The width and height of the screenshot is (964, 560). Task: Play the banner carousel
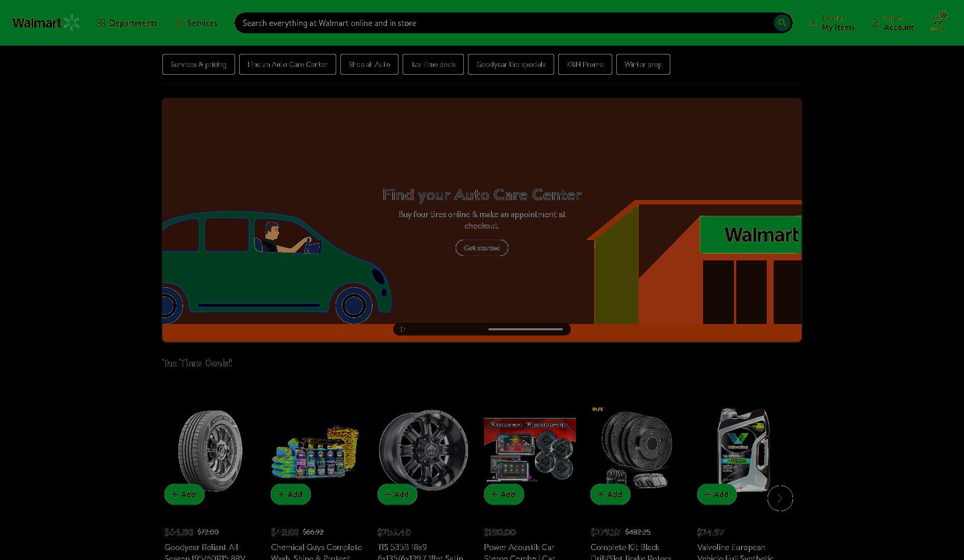tap(403, 329)
